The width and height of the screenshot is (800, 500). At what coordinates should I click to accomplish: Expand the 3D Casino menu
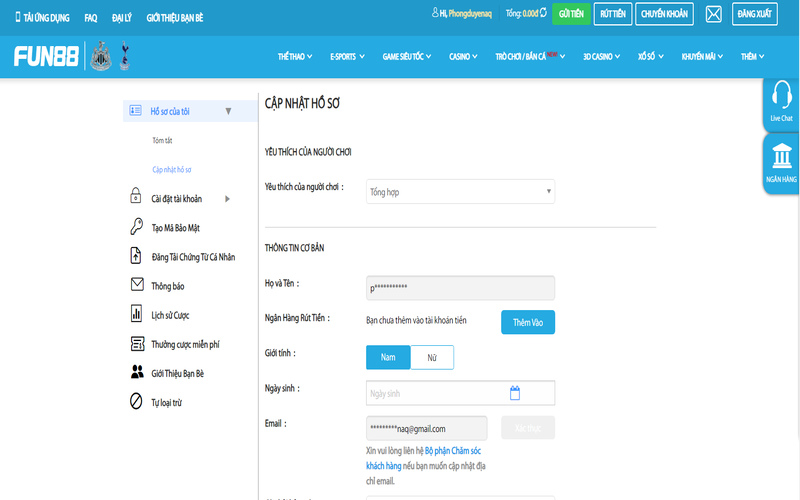[602, 57]
